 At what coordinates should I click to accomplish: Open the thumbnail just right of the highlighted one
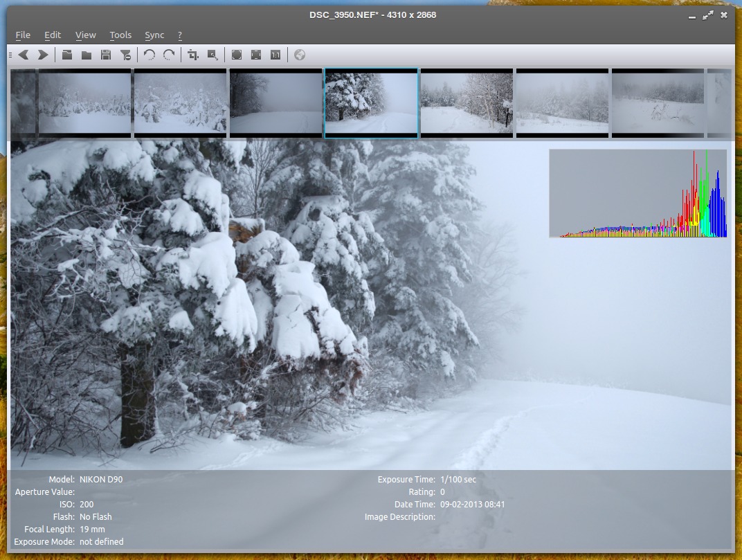click(x=467, y=103)
